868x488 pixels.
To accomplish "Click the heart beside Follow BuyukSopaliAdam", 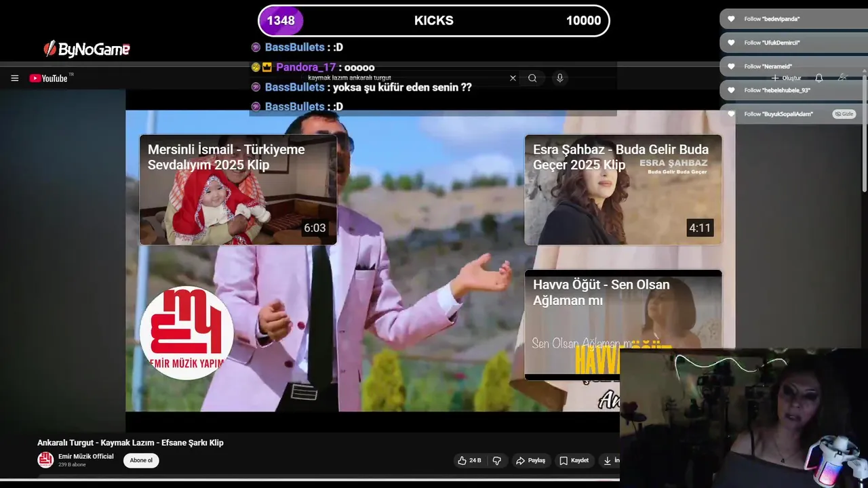I will (x=731, y=114).
